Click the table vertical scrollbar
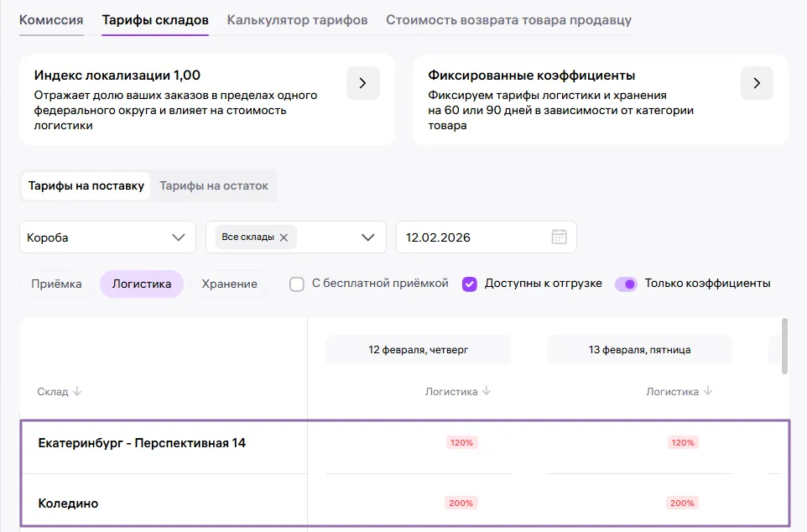Image resolution: width=807 pixels, height=532 pixels. click(x=784, y=346)
